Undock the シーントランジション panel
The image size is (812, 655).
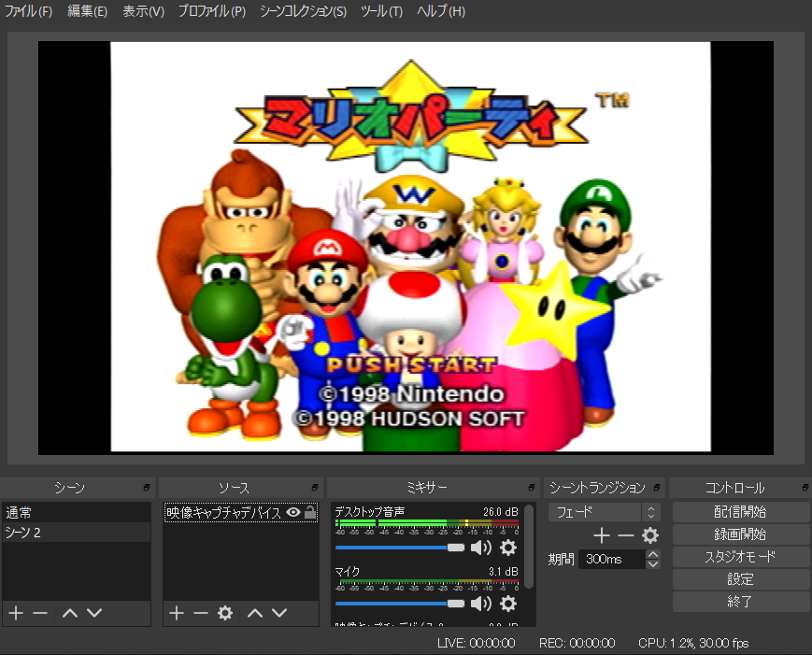click(657, 487)
